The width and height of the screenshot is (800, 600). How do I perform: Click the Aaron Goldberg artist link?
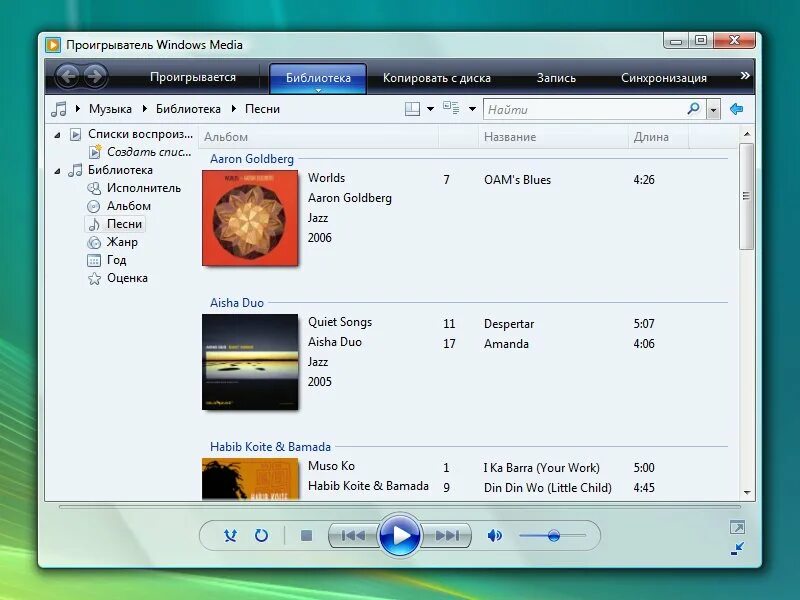click(x=251, y=158)
